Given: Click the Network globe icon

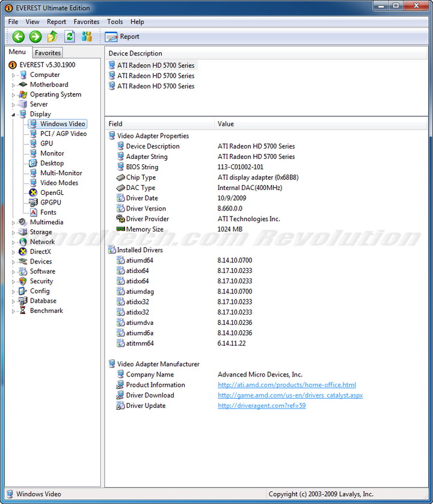Looking at the screenshot, I should (22, 242).
